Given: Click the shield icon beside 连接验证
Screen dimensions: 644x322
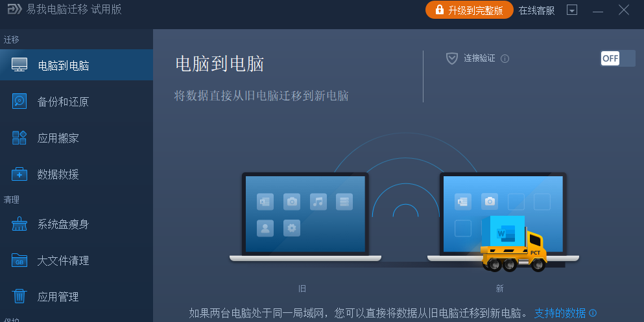Looking at the screenshot, I should (452, 58).
